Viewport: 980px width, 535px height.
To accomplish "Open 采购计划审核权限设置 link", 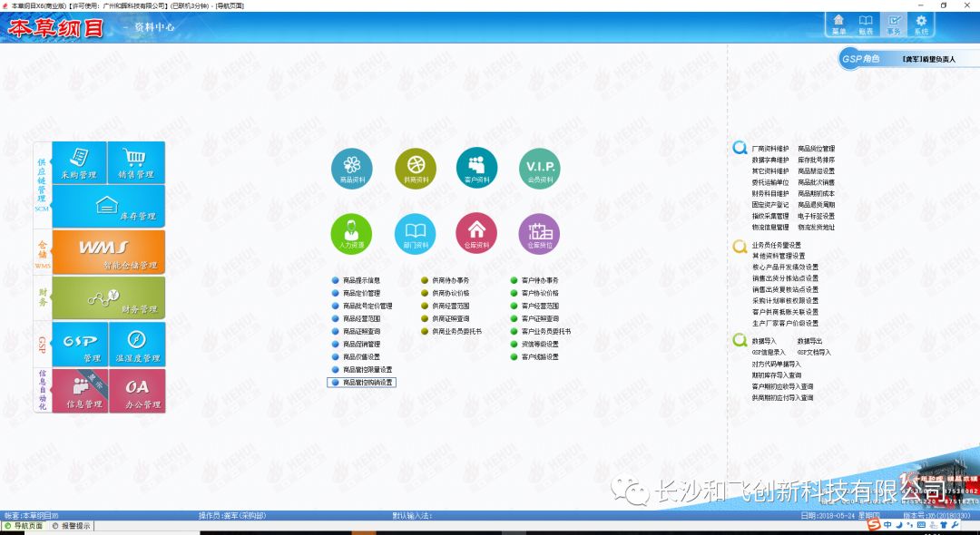I will coord(785,301).
